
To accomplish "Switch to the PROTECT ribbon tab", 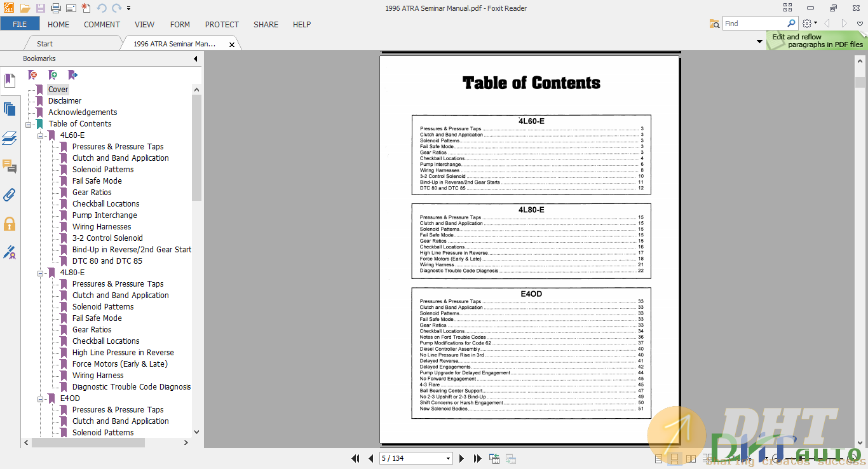I will tap(222, 24).
